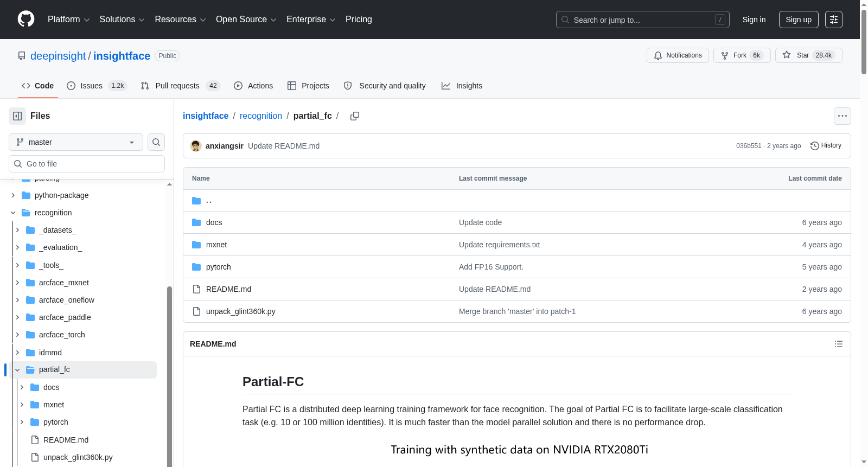The height and width of the screenshot is (467, 868).
Task: Star the insightface repository
Action: pyautogui.click(x=808, y=55)
